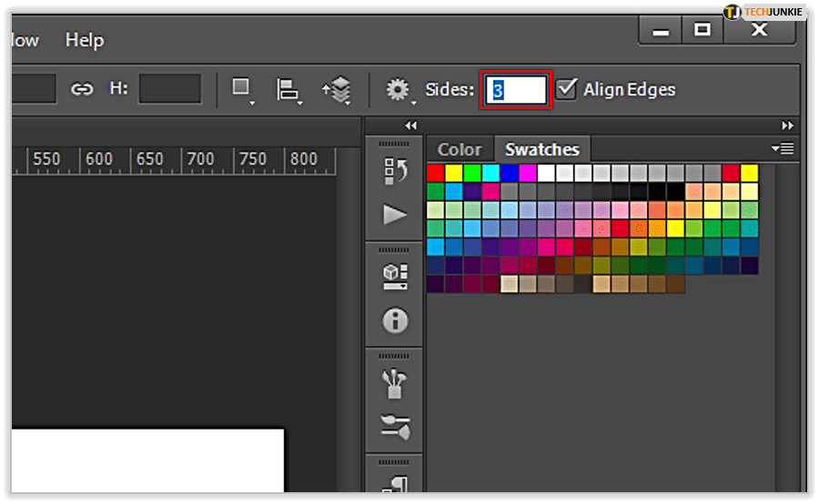Select the black swatch in second row
This screenshot has height=504, width=819.
pyautogui.click(x=675, y=192)
